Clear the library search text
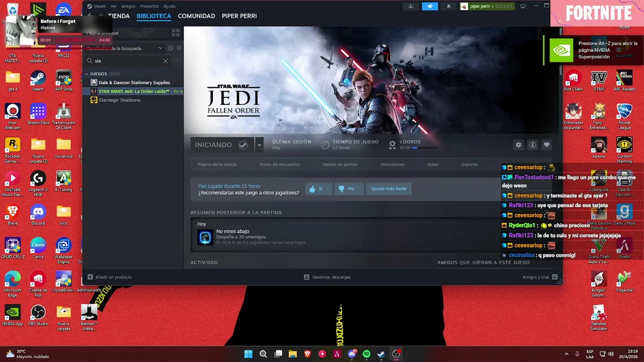This screenshot has height=362, width=644. [x=166, y=61]
